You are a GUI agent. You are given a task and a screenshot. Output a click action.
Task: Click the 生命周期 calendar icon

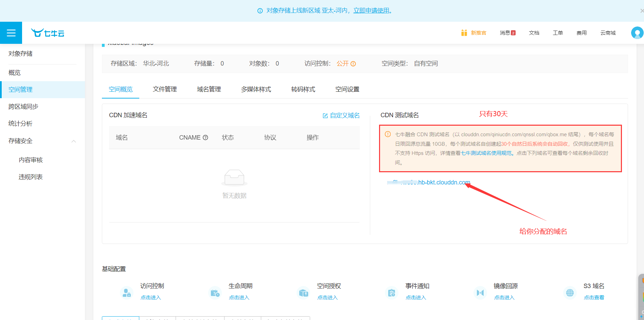coord(215,292)
